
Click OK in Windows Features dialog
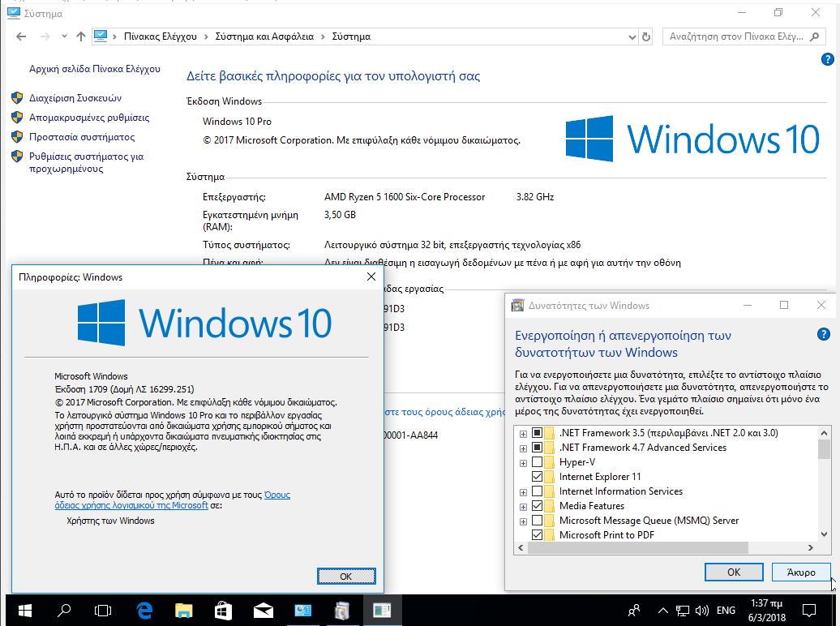pyautogui.click(x=734, y=572)
